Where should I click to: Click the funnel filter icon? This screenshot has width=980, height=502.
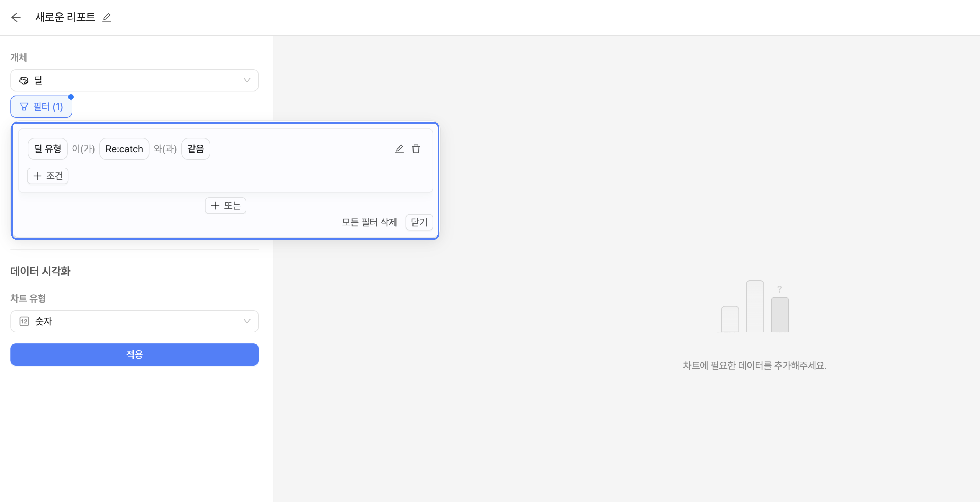[x=24, y=107]
